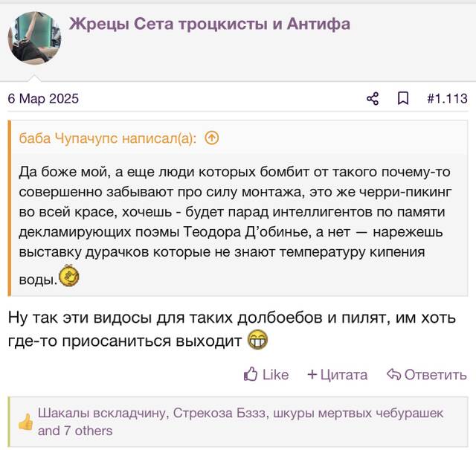Click the grinning emoji in the reply text
This screenshot has width=476, height=450.
[x=258, y=341]
